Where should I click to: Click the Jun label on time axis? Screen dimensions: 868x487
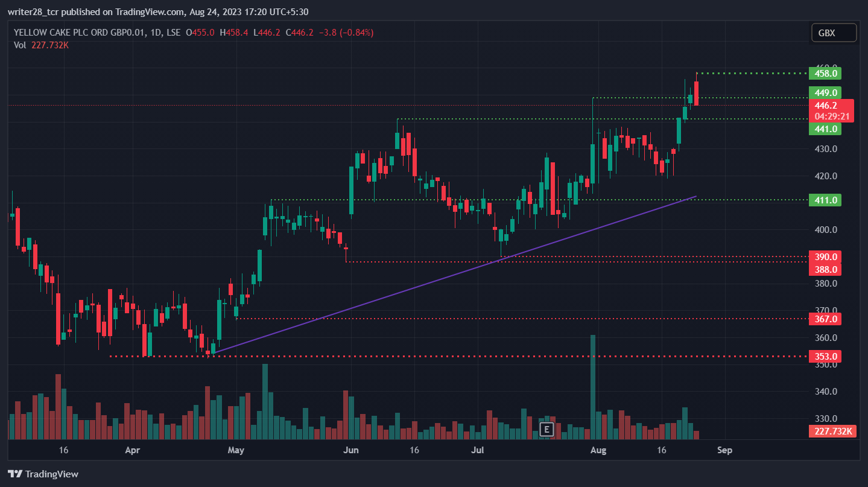coord(350,450)
